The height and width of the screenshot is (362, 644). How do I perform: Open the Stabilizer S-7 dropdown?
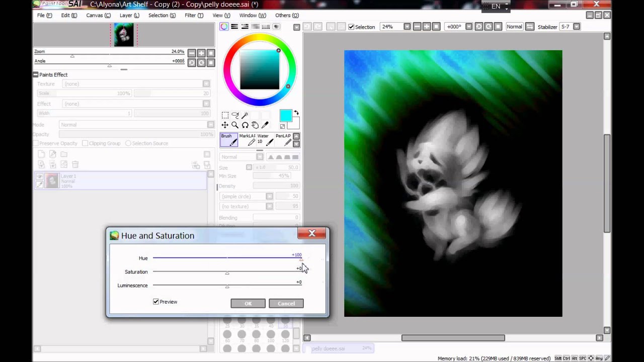[577, 27]
